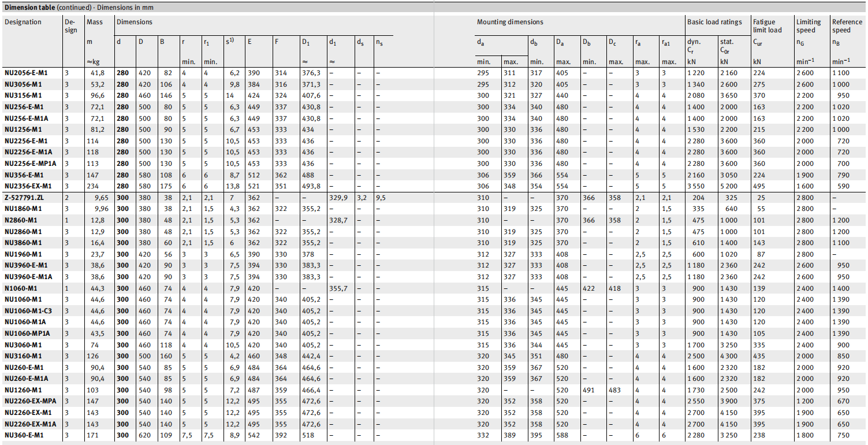Click E dimension value 542
868x445 pixels.
[254, 435]
